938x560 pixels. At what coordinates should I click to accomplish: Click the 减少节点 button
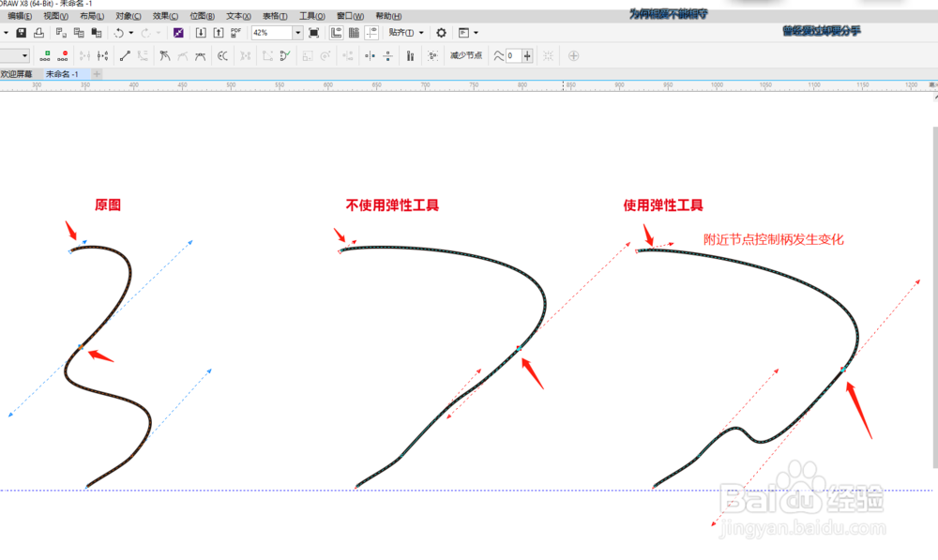(x=466, y=55)
